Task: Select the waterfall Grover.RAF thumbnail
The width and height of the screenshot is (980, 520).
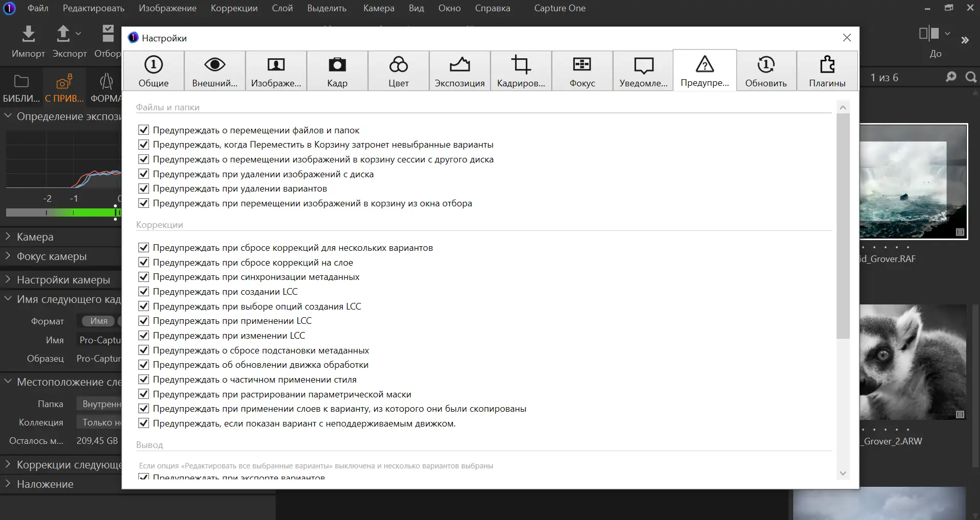Action: tap(913, 181)
